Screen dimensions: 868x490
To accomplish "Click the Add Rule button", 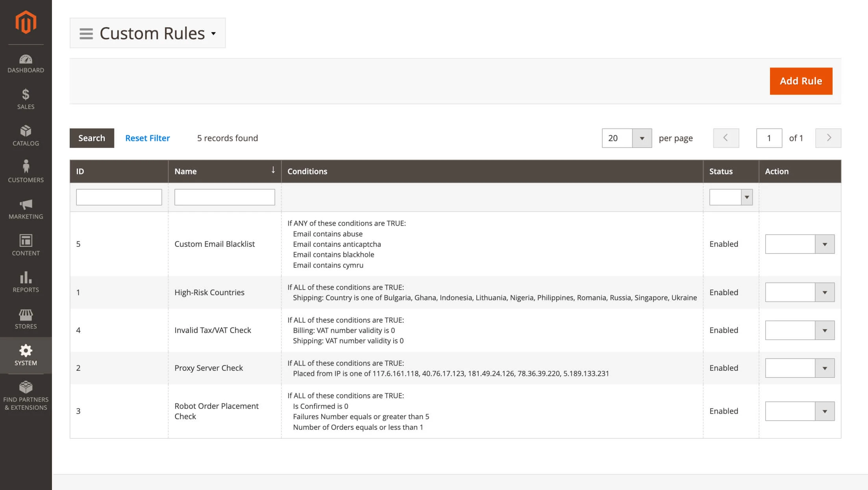I will [x=801, y=80].
